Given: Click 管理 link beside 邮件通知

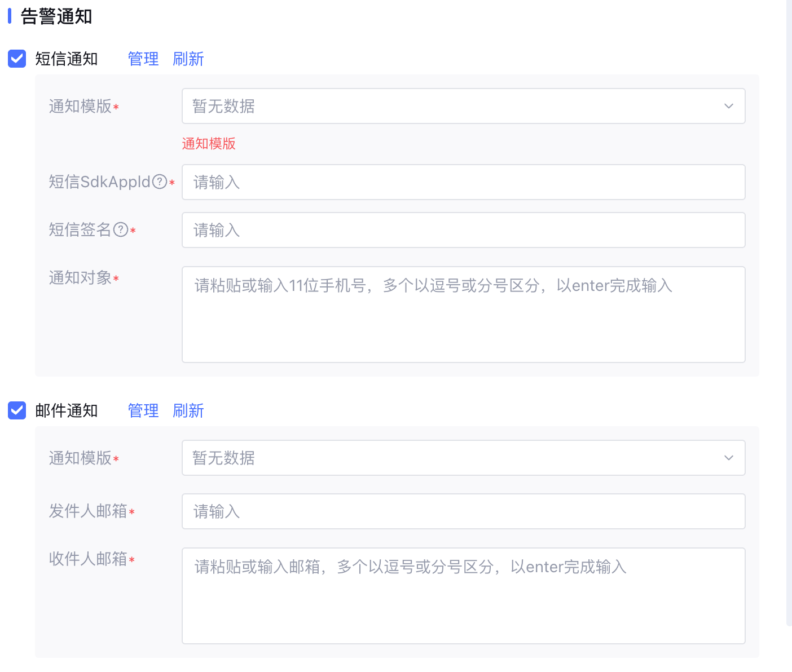Looking at the screenshot, I should point(143,410).
